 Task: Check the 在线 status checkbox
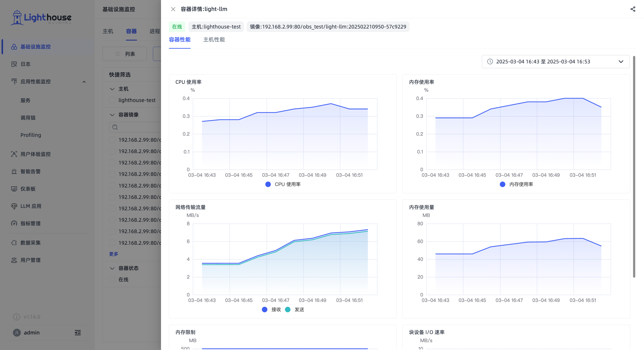tap(112, 279)
